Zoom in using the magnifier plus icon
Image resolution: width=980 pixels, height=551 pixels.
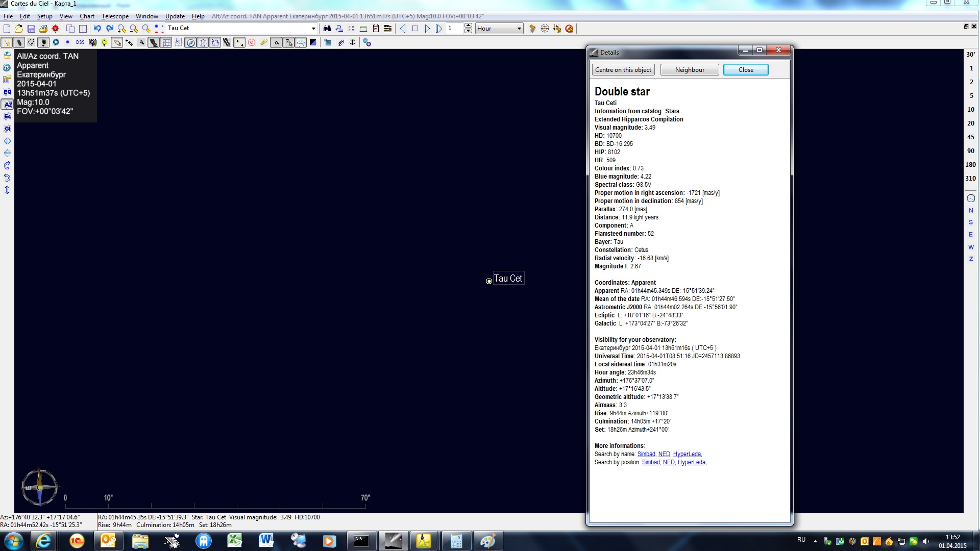[121, 29]
